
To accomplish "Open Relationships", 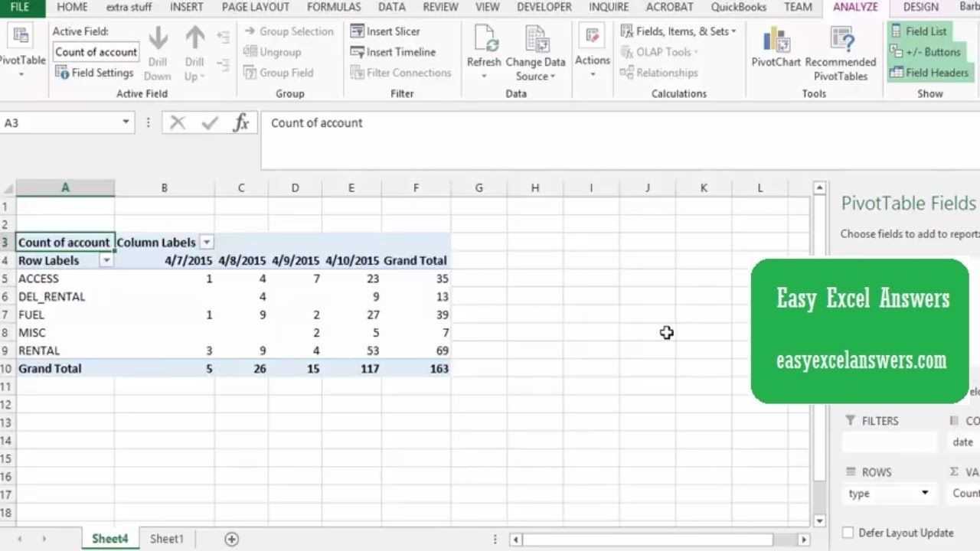I will click(659, 73).
